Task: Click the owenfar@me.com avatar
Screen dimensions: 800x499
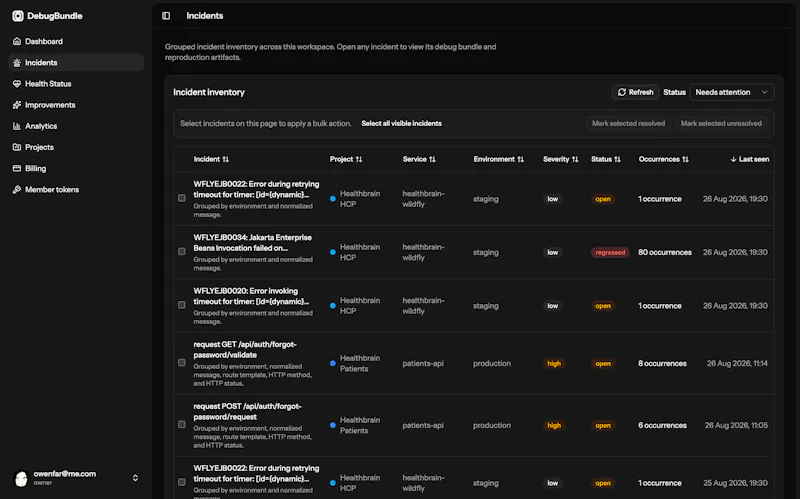Action: pyautogui.click(x=21, y=478)
